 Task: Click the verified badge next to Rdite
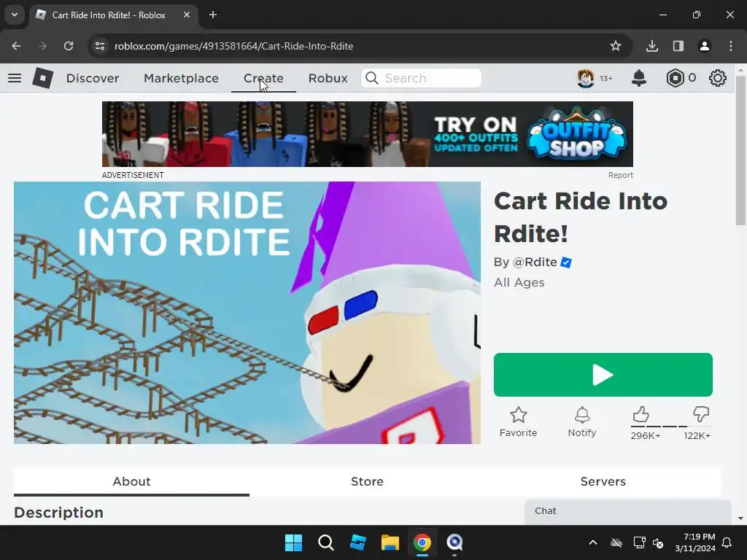click(566, 262)
